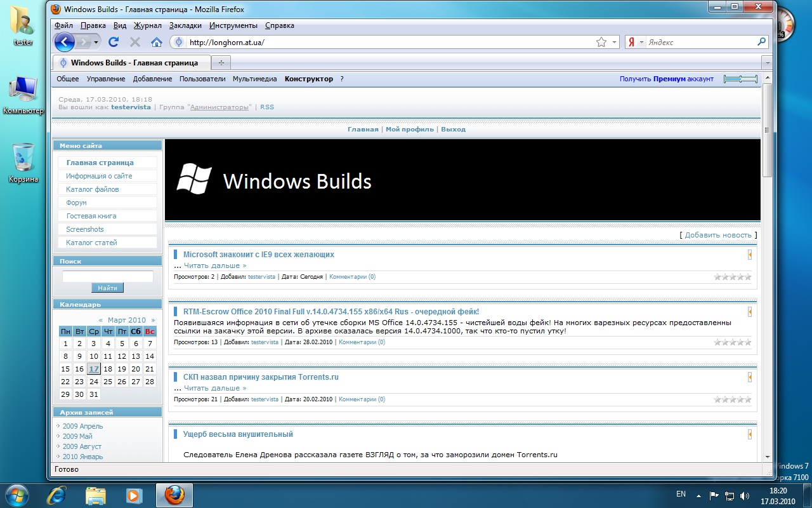Click edit arrow icon of Torrents.ru news entry
812x508 pixels.
(750, 377)
